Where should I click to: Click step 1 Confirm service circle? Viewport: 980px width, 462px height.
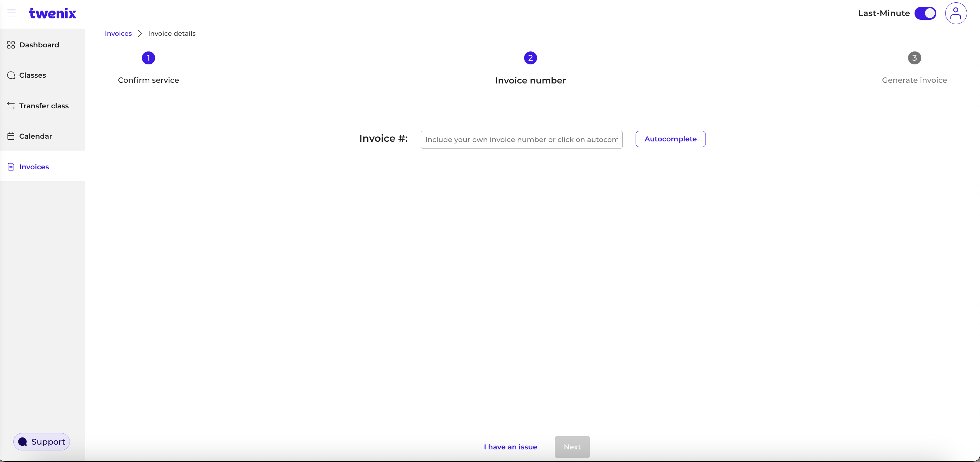pyautogui.click(x=148, y=58)
